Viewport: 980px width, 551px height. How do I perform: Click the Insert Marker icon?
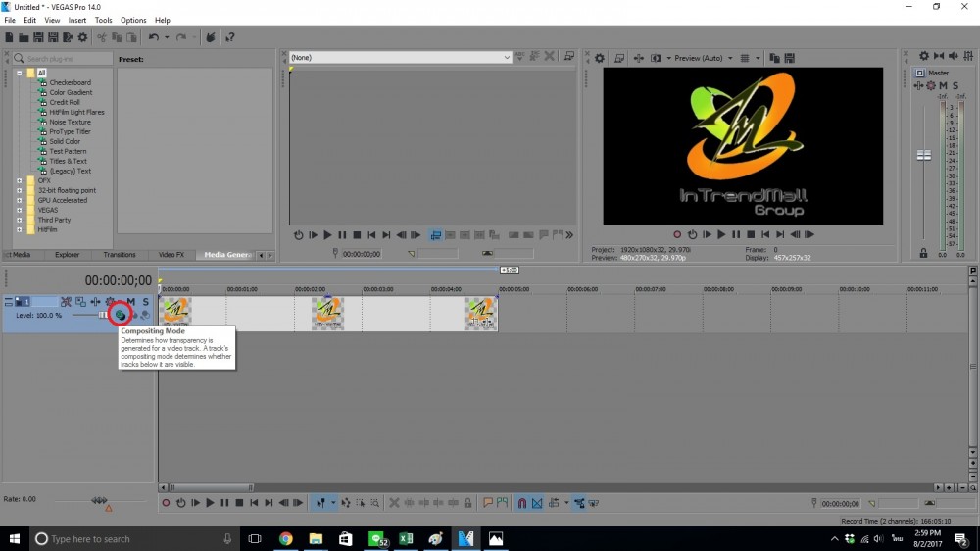[x=488, y=503]
